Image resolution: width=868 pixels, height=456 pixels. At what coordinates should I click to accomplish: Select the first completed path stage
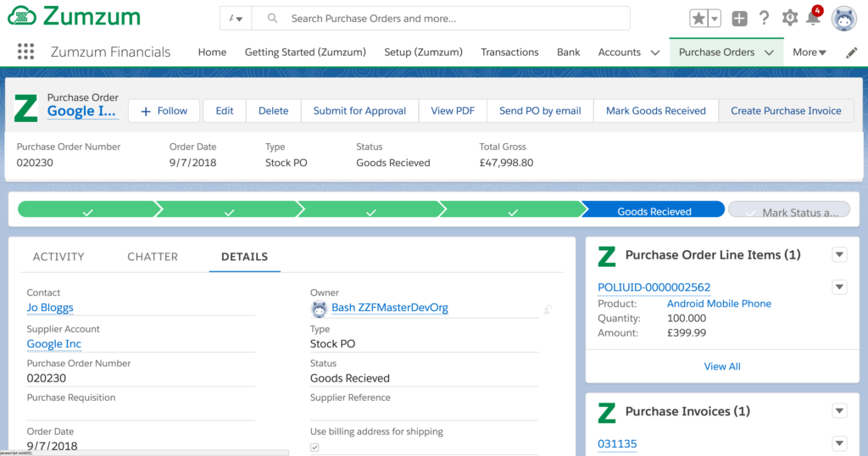(87, 209)
